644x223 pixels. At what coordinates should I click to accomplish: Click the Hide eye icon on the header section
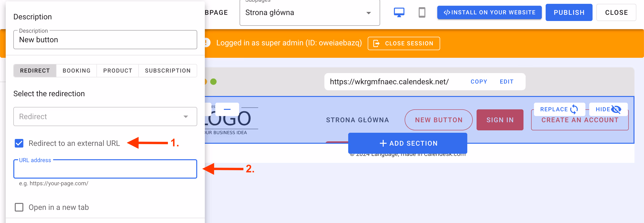(617, 109)
